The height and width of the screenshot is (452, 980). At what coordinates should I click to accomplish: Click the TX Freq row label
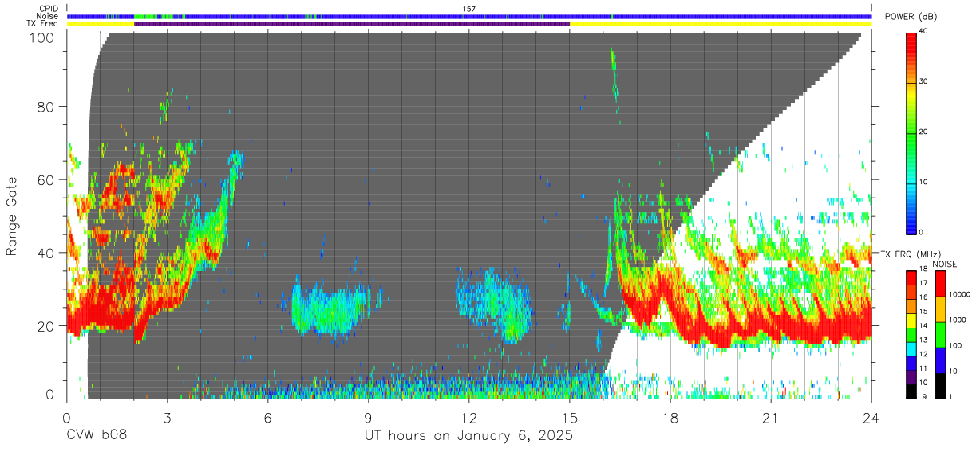click(43, 24)
